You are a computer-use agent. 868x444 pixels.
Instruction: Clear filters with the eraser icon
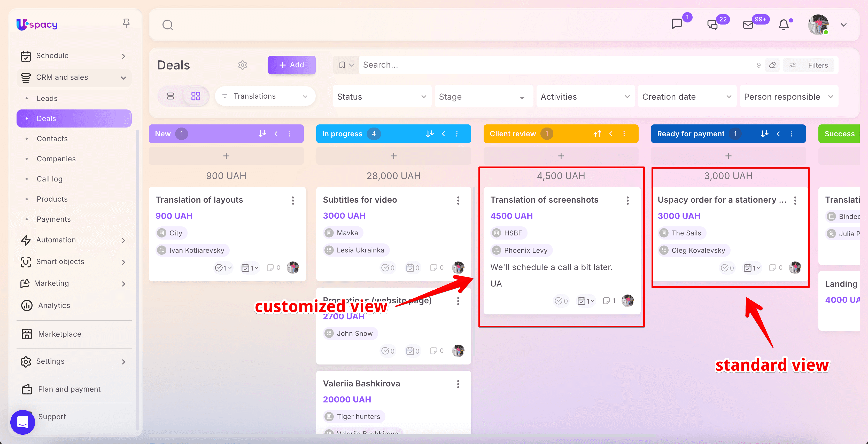pyautogui.click(x=772, y=65)
